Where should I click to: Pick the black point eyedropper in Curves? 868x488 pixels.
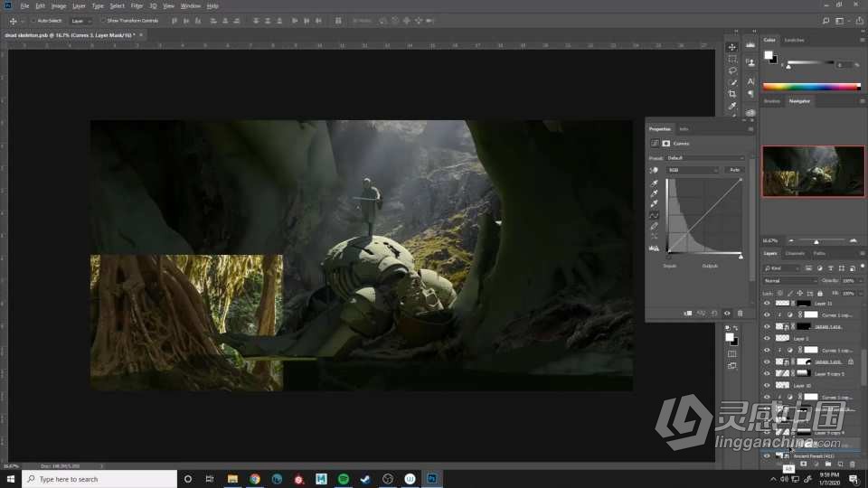(x=654, y=183)
